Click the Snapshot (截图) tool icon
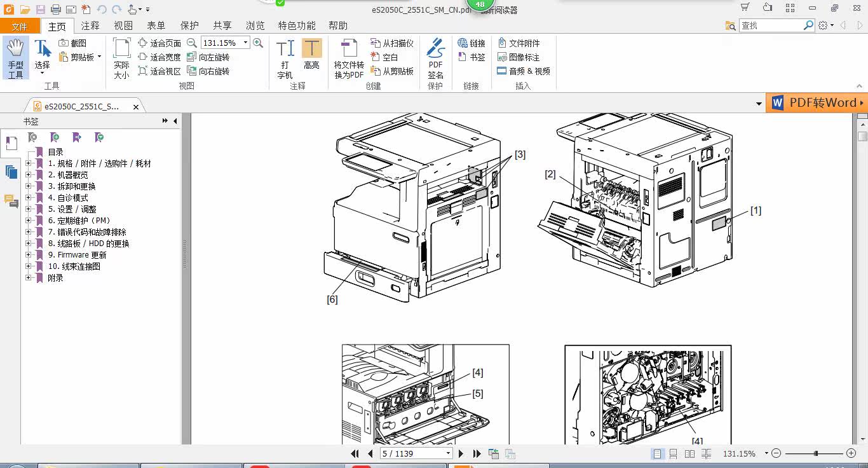The height and width of the screenshot is (468, 868). 64,43
